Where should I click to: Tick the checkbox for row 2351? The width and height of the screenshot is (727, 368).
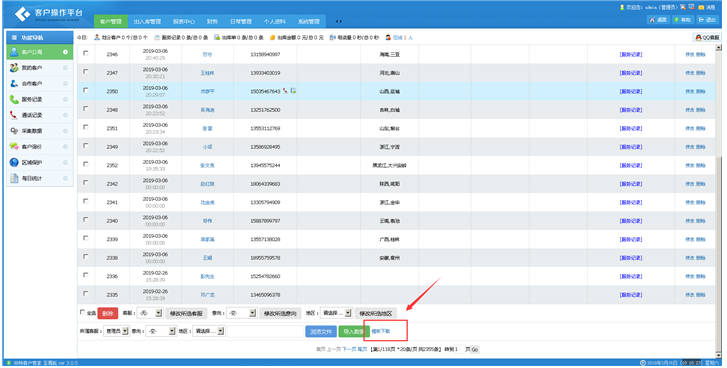click(85, 127)
